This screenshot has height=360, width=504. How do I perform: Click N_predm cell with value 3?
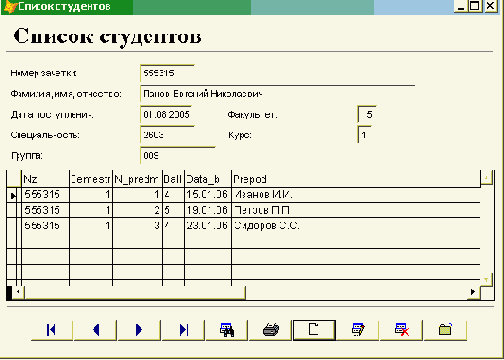tap(138, 226)
